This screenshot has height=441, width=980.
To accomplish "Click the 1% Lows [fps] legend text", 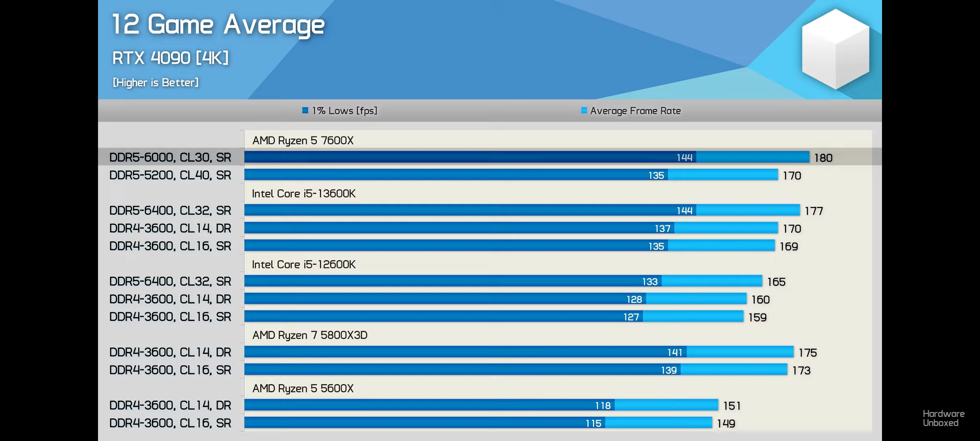I will click(345, 111).
